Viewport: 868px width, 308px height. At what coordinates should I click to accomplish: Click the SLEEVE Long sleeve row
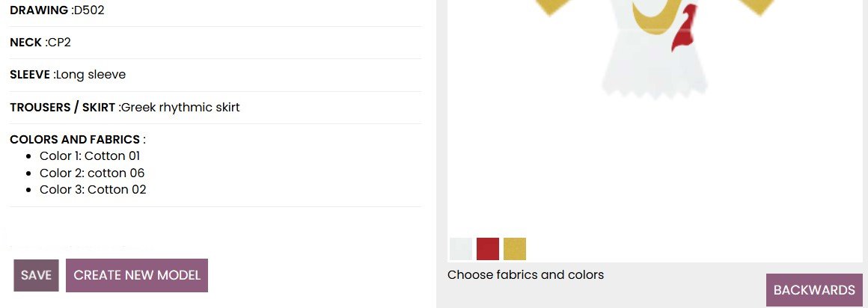pyautogui.click(x=67, y=75)
